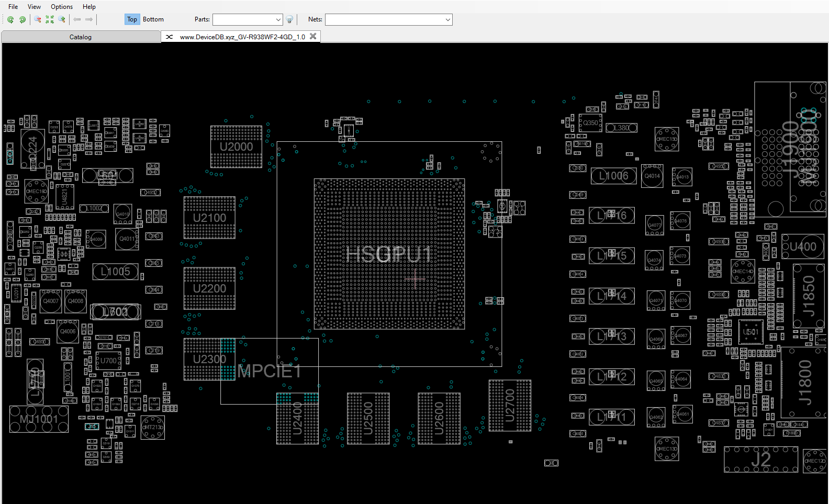Click the rotate left toolbar icon
Viewport: 829px width, 504px height.
coord(10,19)
